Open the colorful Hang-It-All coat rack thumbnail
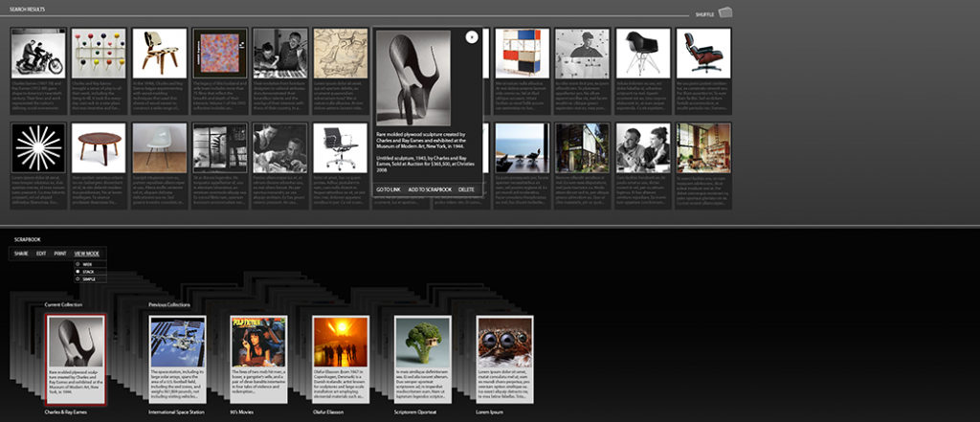Image resolution: width=980 pixels, height=422 pixels. click(99, 53)
